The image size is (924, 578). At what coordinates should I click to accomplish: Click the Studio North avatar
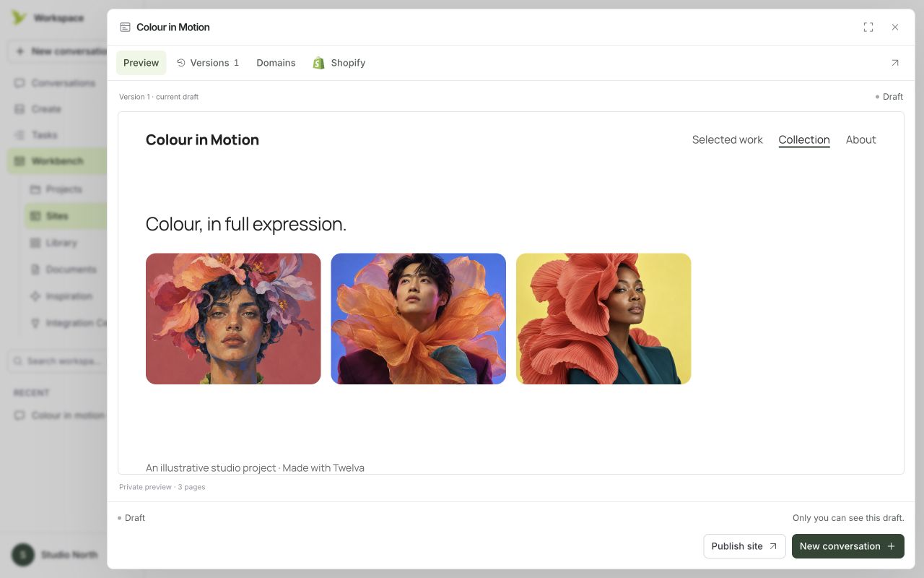click(x=22, y=555)
